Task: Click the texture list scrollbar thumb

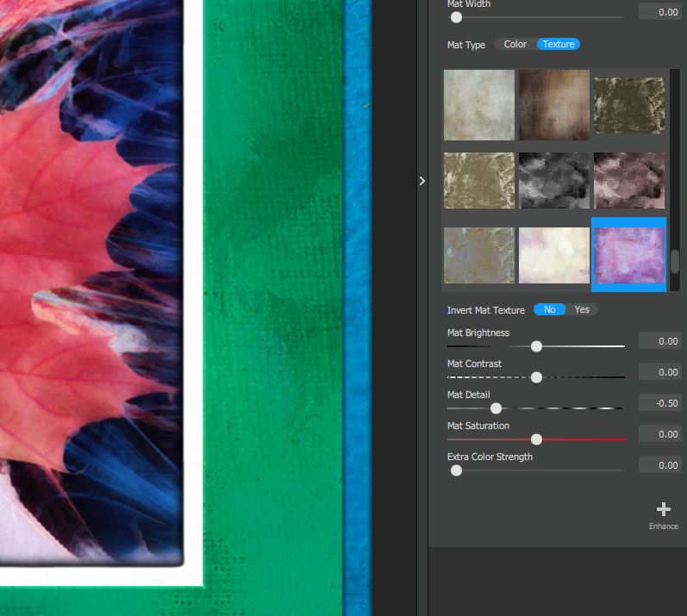Action: pos(675,261)
